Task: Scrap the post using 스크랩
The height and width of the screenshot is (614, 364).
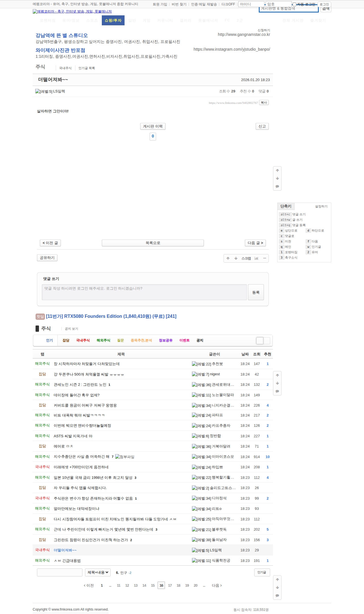Action: pos(246,258)
